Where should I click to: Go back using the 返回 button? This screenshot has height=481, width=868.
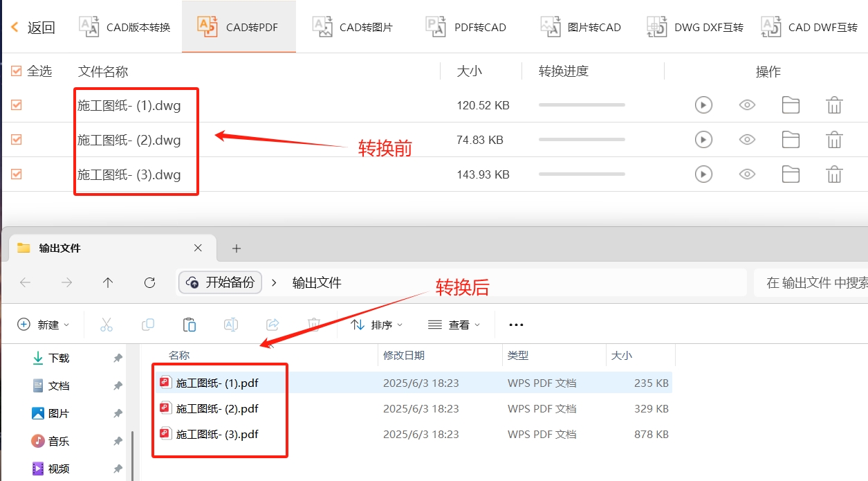[x=33, y=28]
